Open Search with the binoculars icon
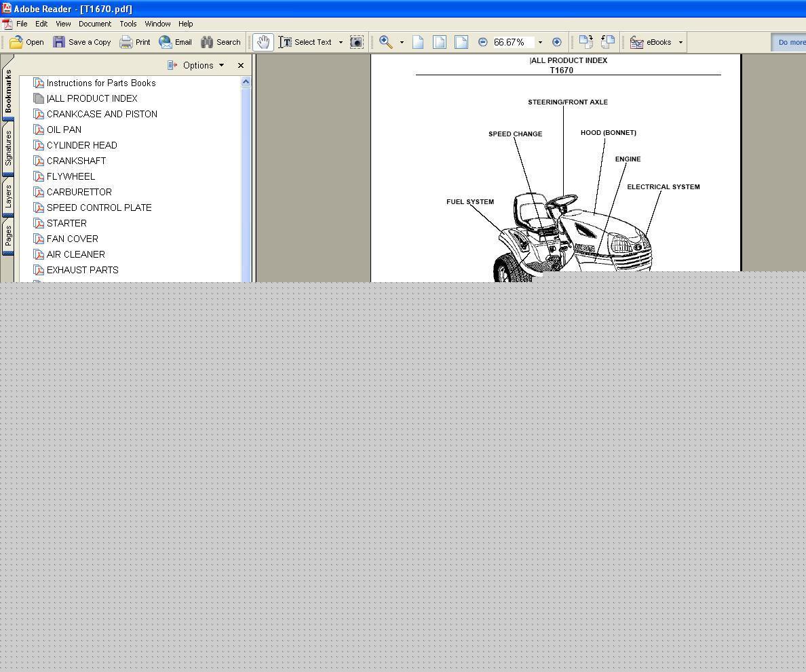 pyautogui.click(x=207, y=42)
